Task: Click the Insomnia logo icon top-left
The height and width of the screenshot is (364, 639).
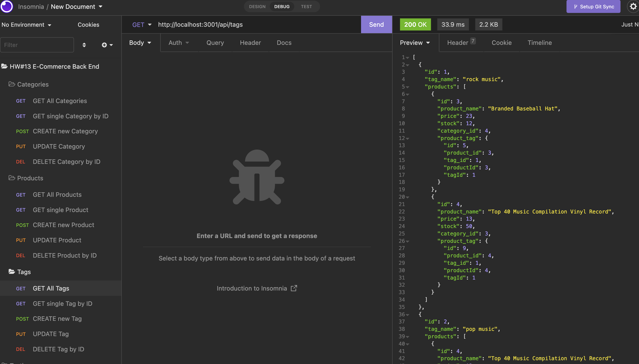Action: click(x=7, y=6)
